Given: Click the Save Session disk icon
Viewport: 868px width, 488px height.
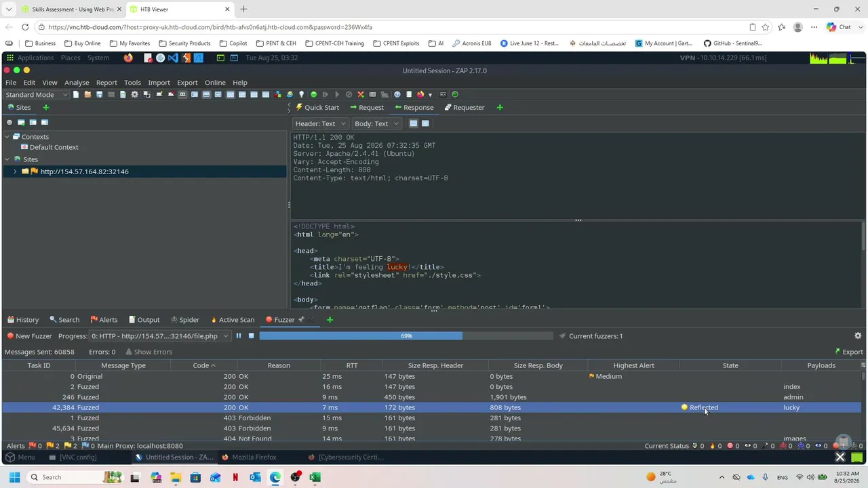Looking at the screenshot, I should pyautogui.click(x=99, y=95).
